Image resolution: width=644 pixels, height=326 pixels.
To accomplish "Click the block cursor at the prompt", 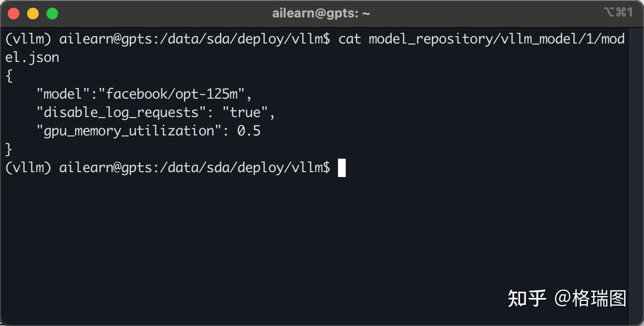I will [x=342, y=168].
